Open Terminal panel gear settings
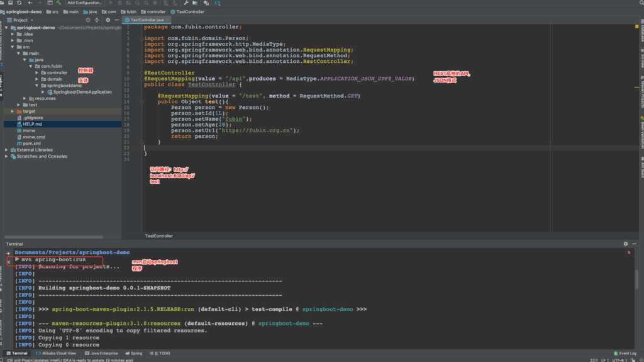 (626, 244)
